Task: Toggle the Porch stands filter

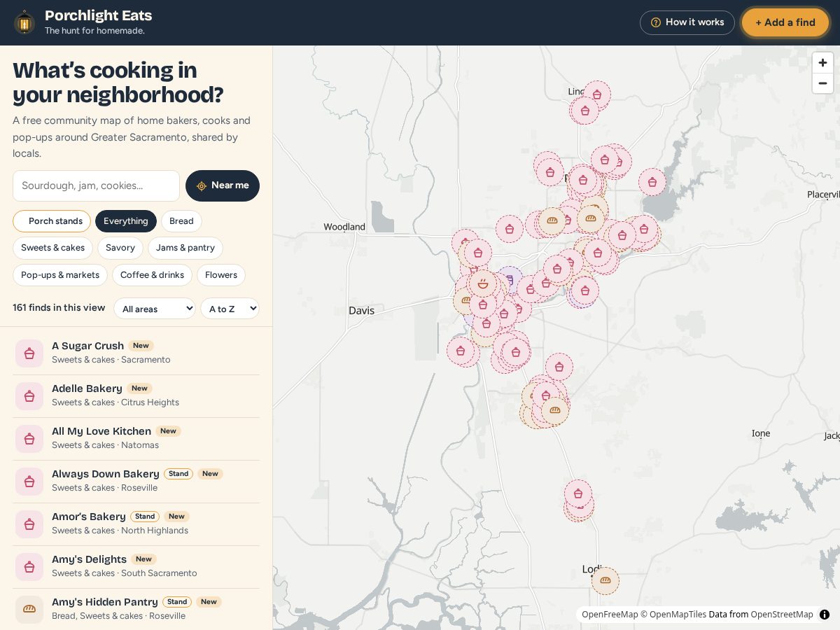Action: pyautogui.click(x=52, y=221)
